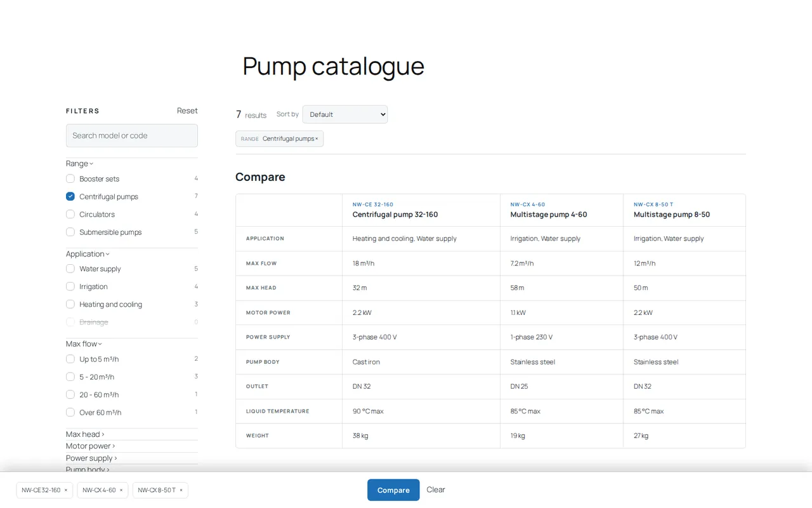The image size is (812, 508).
Task: Expand the Max head filter section
Action: 85,434
